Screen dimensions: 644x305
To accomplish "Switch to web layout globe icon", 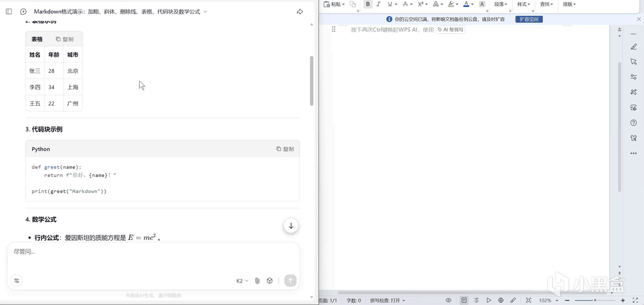I will coord(501,301).
